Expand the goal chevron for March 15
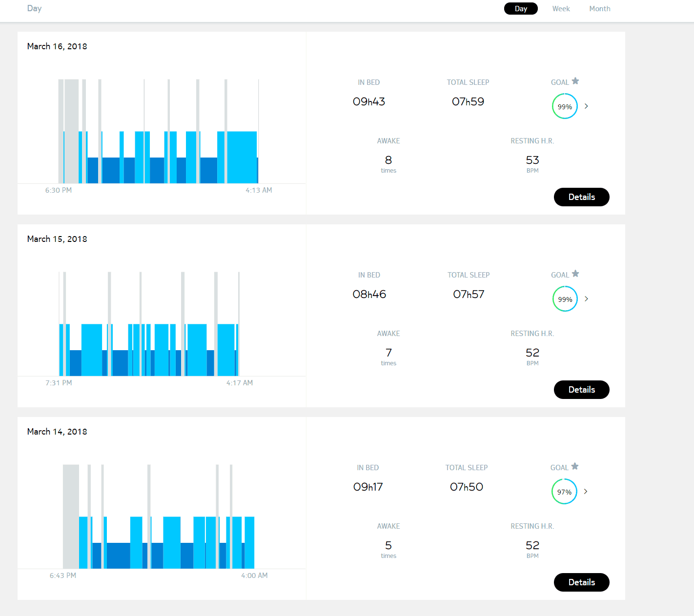694x616 pixels. [x=586, y=299]
